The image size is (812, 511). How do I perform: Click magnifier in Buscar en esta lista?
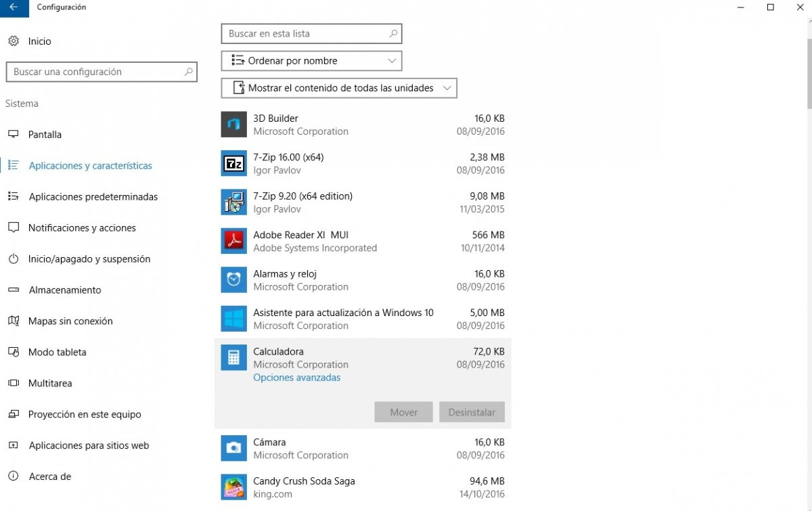393,33
